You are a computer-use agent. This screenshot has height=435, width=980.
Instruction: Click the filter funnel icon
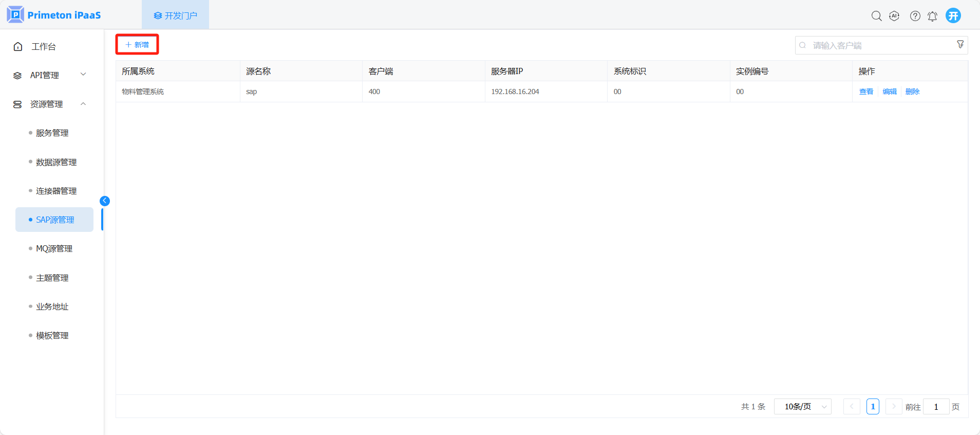tap(960, 45)
